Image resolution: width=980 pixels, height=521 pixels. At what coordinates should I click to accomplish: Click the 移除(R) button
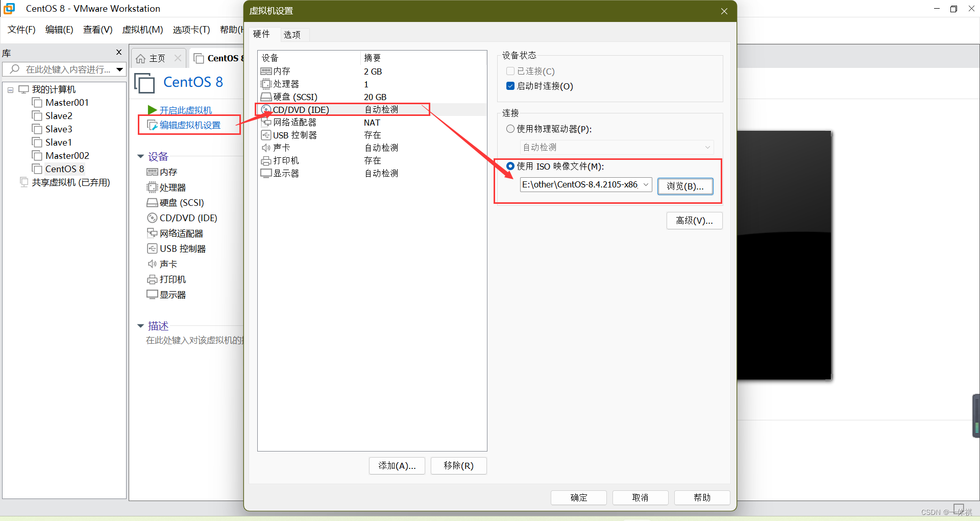tap(458, 466)
